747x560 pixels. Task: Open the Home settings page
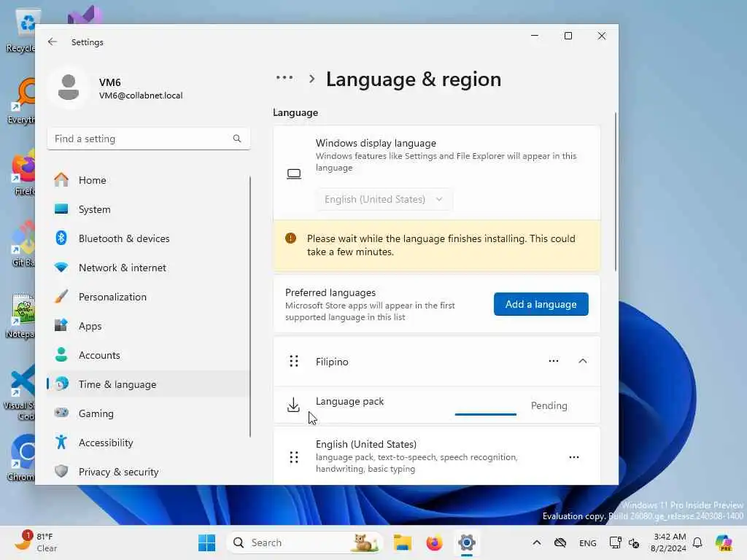(x=149, y=180)
